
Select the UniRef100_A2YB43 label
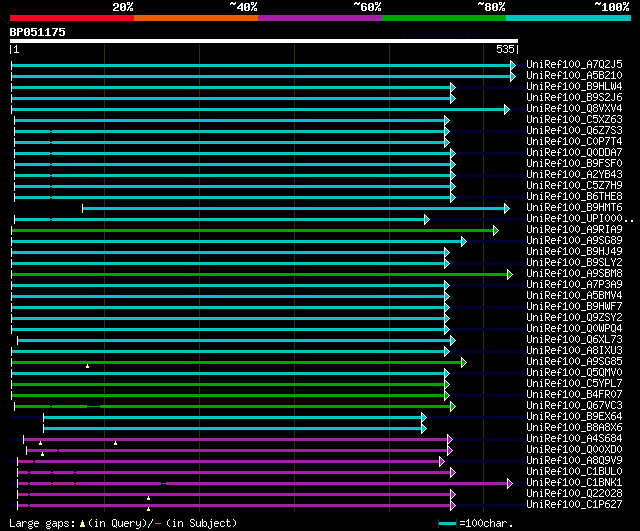coord(574,175)
